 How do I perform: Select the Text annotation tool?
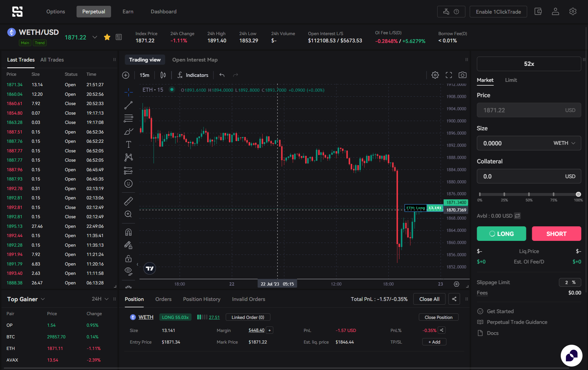coord(128,145)
